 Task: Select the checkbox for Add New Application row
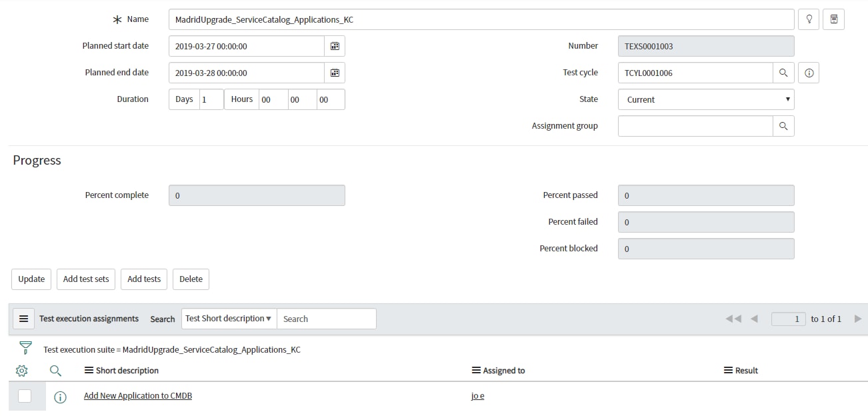(x=26, y=395)
